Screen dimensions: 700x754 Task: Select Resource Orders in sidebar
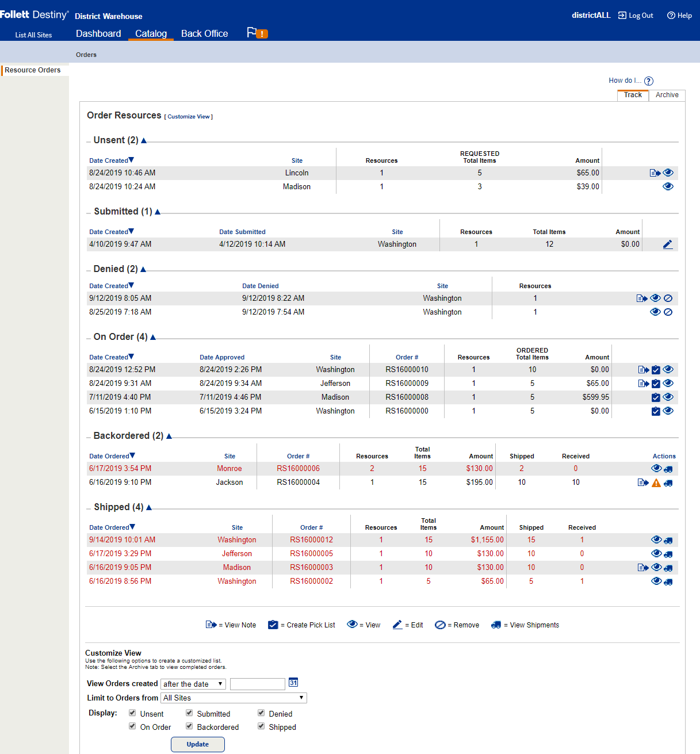(x=33, y=70)
